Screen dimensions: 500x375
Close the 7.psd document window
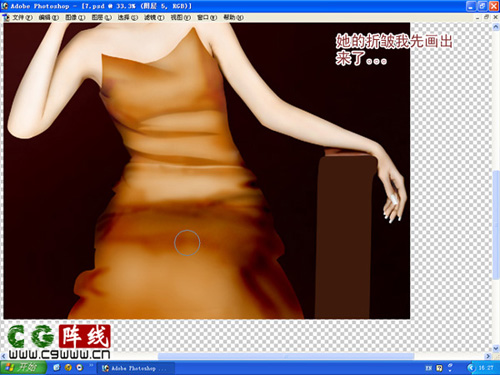pos(495,17)
